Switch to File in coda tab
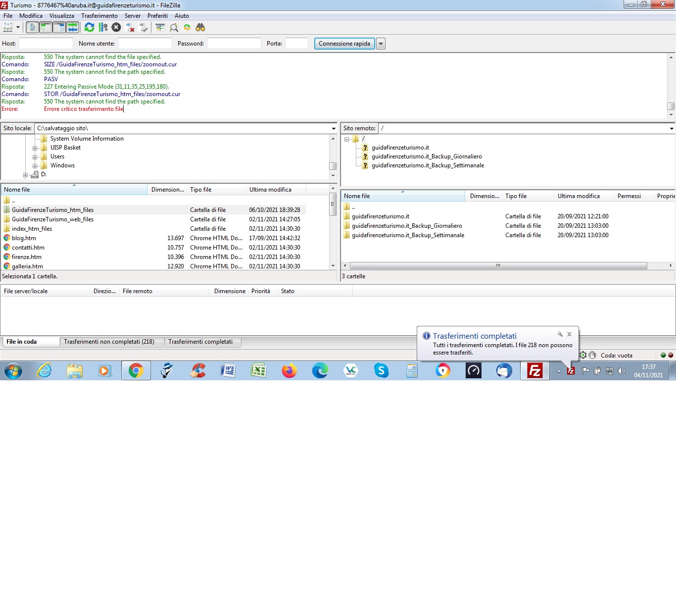 click(x=30, y=342)
